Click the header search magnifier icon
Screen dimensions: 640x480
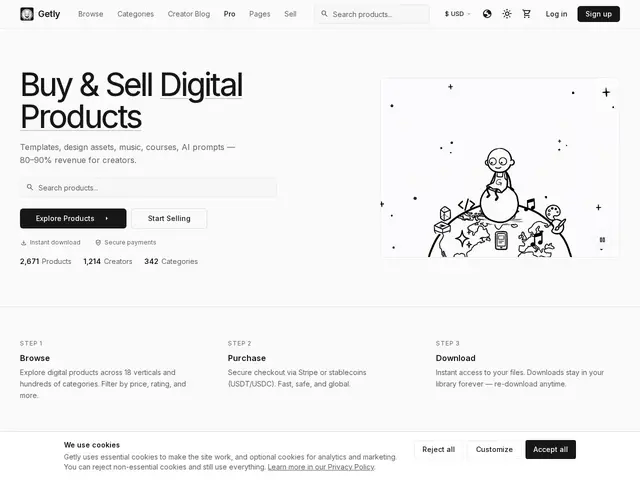pyautogui.click(x=324, y=14)
